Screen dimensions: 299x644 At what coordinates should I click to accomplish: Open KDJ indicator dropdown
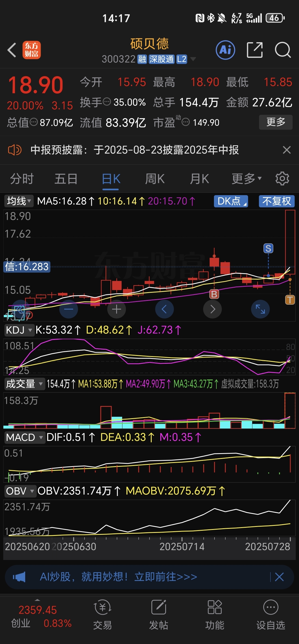pyautogui.click(x=19, y=330)
